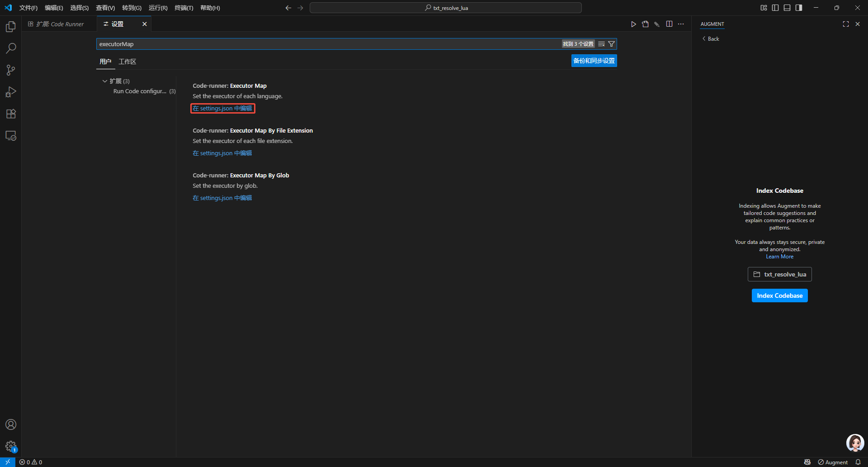Click the 找到 3 个设置 results badge

(578, 44)
